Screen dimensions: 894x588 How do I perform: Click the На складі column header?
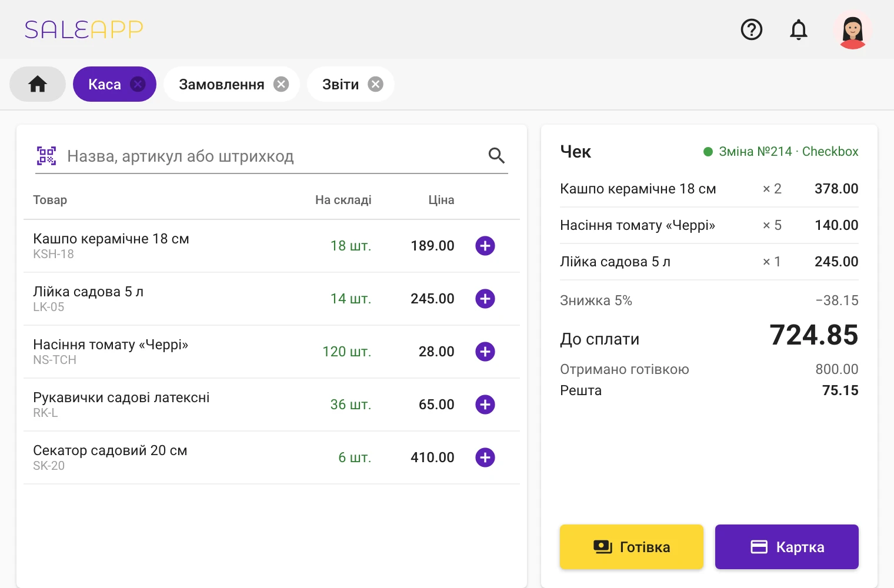(343, 200)
